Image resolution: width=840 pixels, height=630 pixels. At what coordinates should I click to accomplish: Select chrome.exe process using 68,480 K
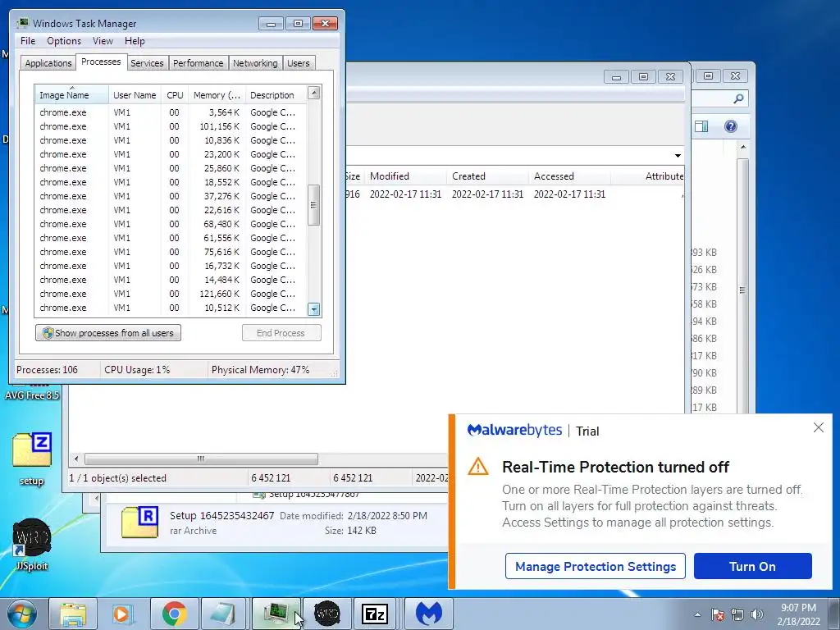tap(171, 224)
